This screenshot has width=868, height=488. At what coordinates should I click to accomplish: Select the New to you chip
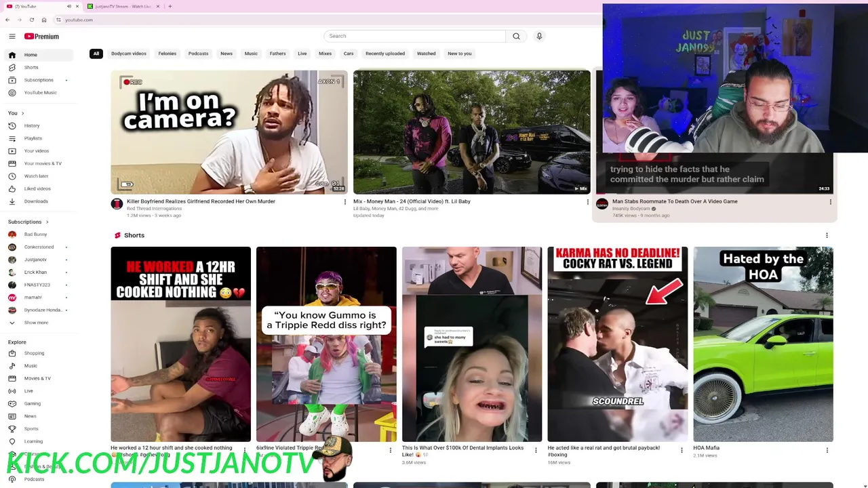tap(460, 54)
